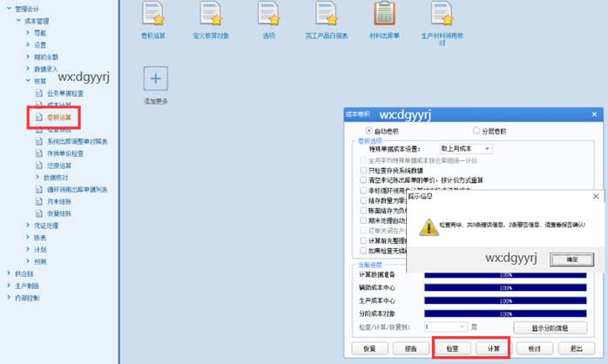The height and width of the screenshot is (364, 608).
Task: Enable the 只检查存货系统数据 checkbox
Action: 363,171
